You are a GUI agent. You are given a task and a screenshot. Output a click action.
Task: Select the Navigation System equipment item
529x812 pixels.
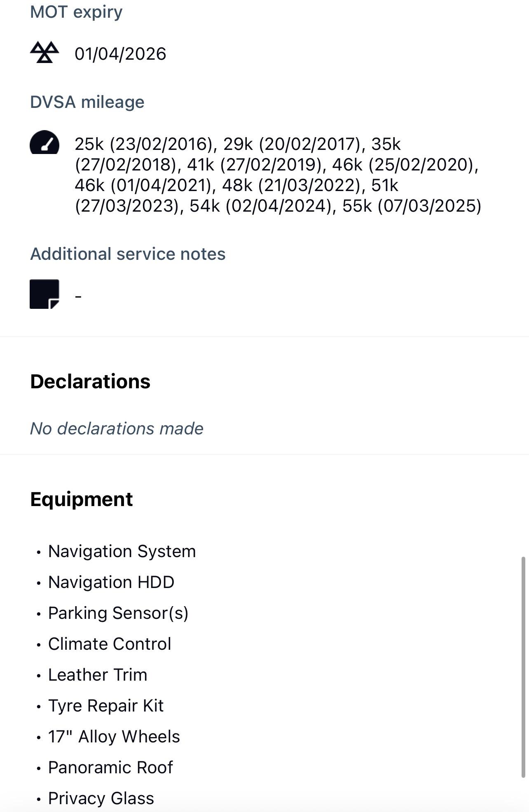(122, 551)
